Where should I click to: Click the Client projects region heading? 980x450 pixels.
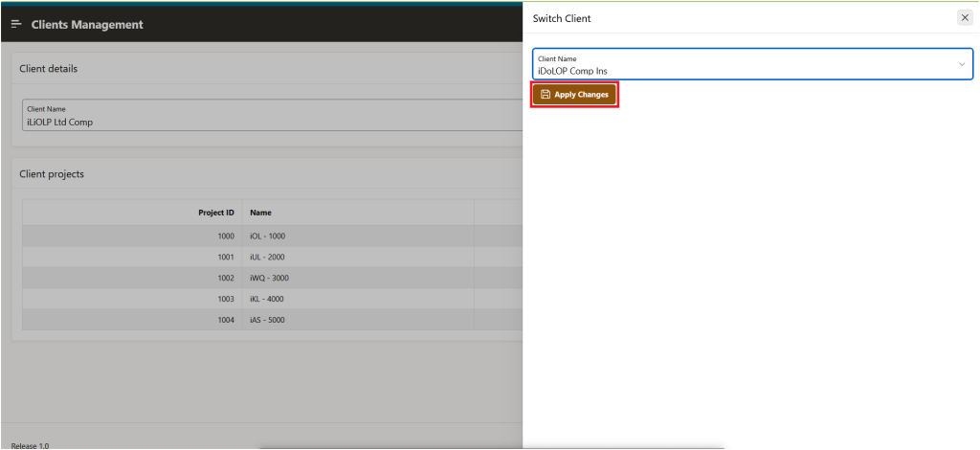coord(52,173)
